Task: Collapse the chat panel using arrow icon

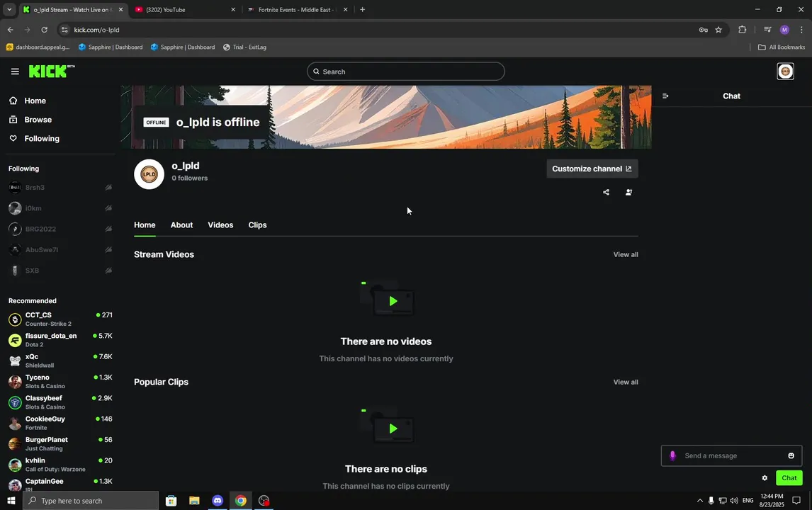Action: point(665,96)
